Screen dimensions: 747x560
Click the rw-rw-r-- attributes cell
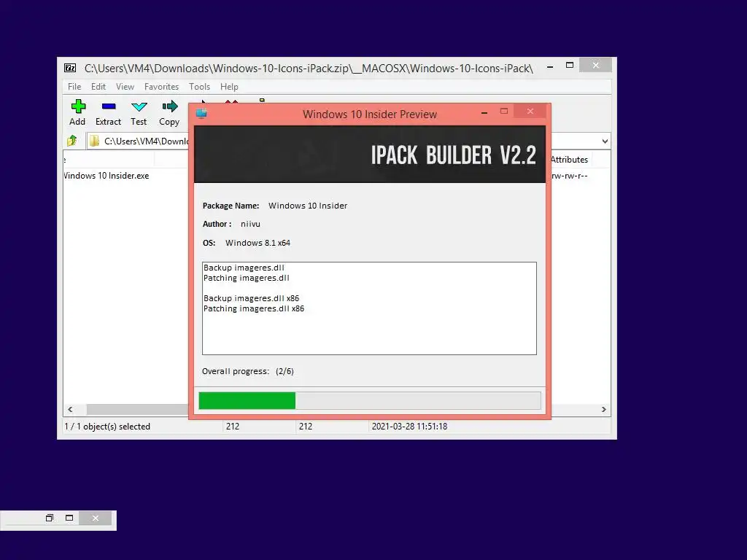[x=569, y=176]
